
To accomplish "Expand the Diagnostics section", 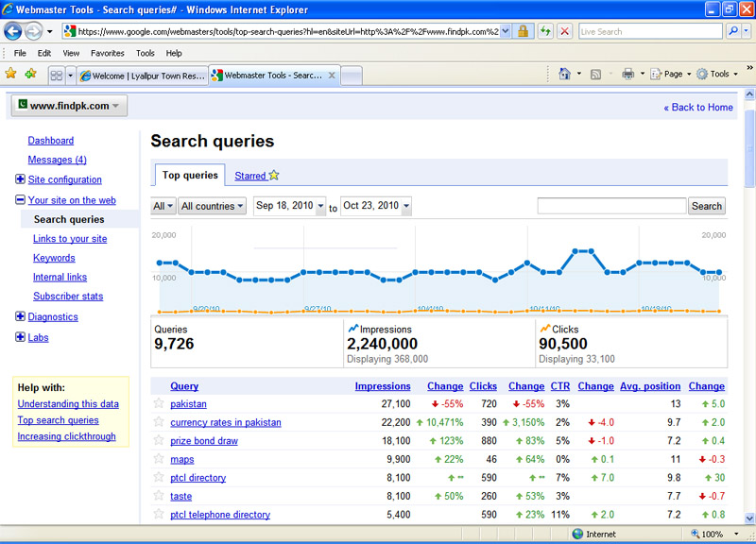I will [20, 316].
